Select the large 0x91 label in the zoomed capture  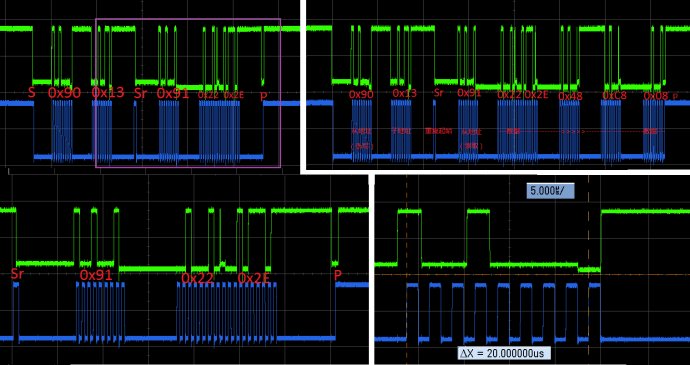(96, 275)
